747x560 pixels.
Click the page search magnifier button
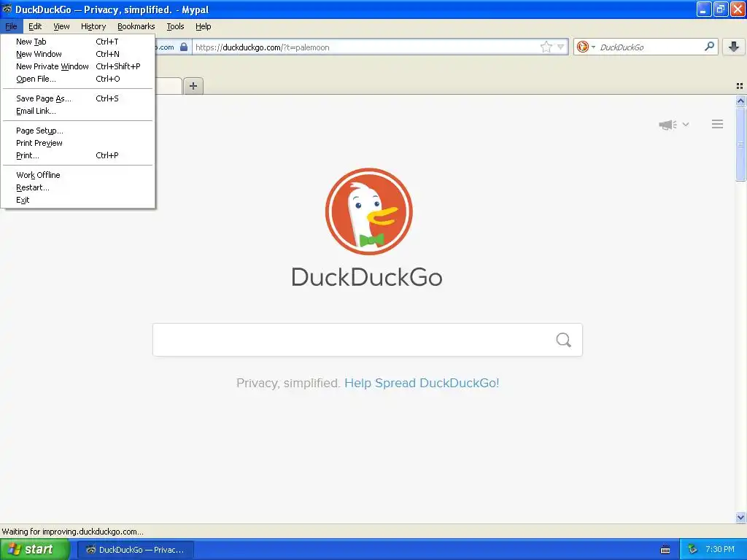click(x=564, y=340)
